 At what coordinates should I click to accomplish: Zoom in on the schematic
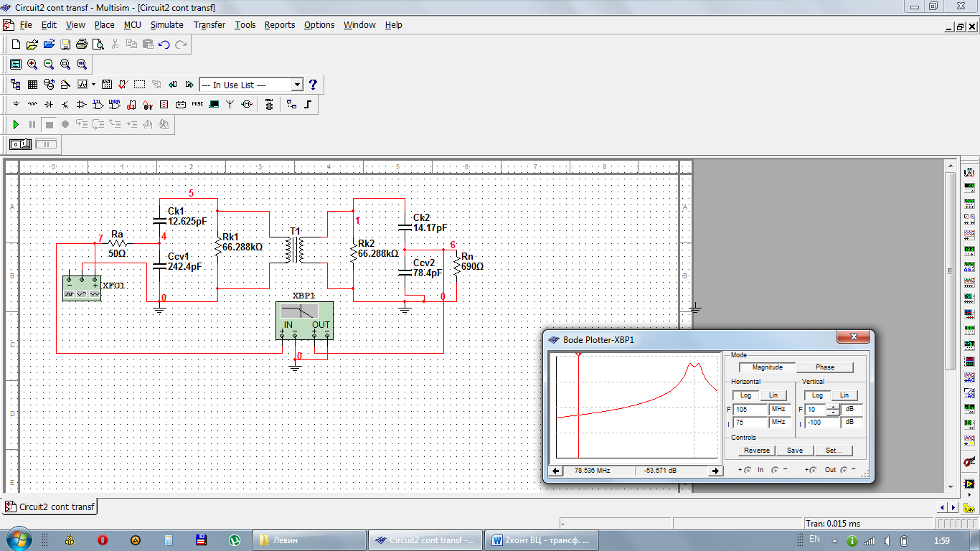pyautogui.click(x=32, y=64)
